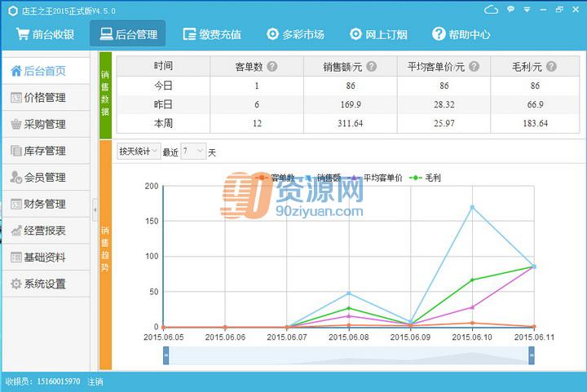Click the 311.64 weekly sales value
This screenshot has height=392, width=587.
click(x=350, y=123)
